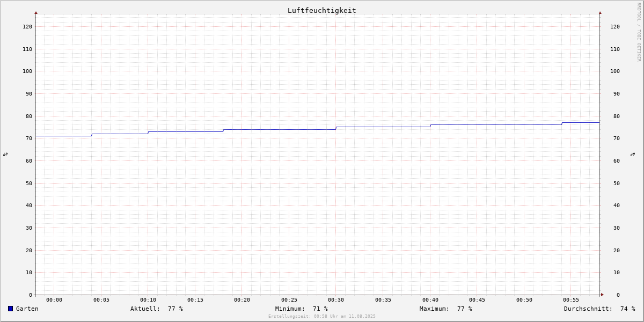Click the 00:55 time axis label
The width and height of the screenshot is (644, 322).
(x=571, y=300)
